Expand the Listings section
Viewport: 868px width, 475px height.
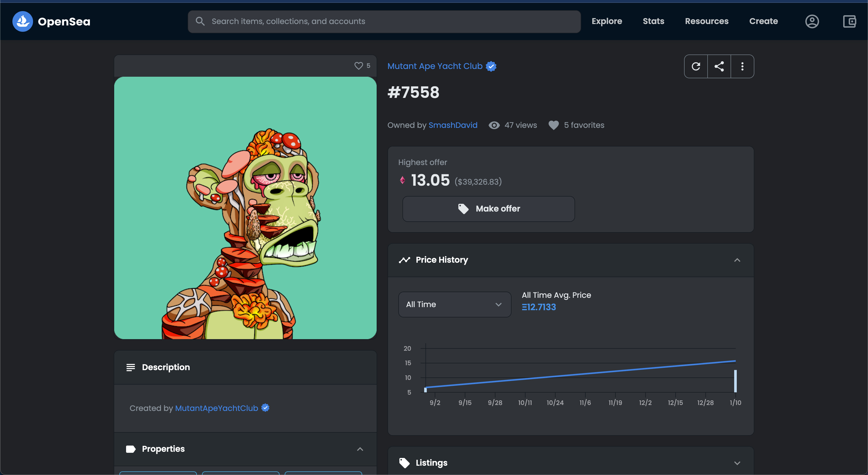point(737,463)
